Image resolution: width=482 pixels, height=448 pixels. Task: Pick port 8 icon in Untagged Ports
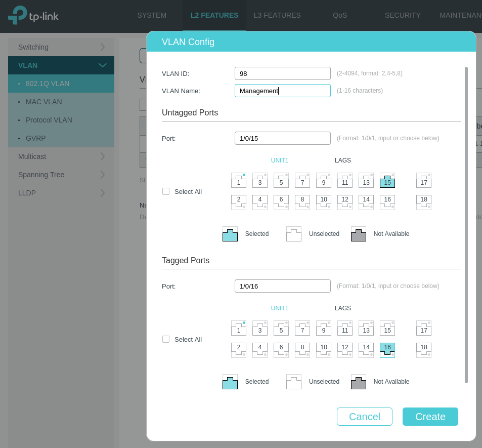point(302,202)
